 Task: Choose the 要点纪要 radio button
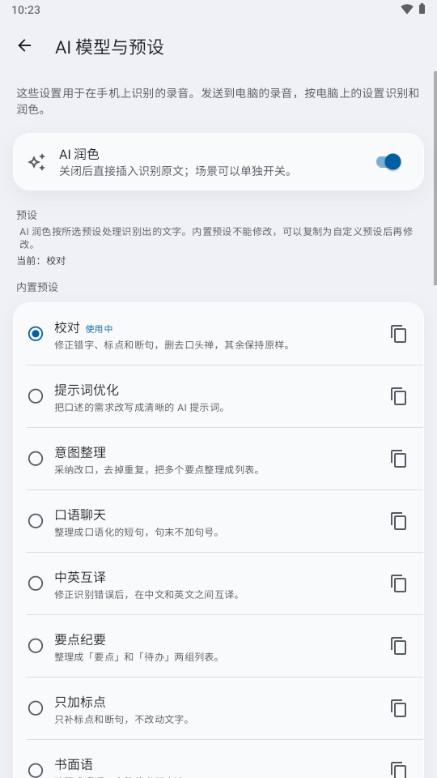35,646
